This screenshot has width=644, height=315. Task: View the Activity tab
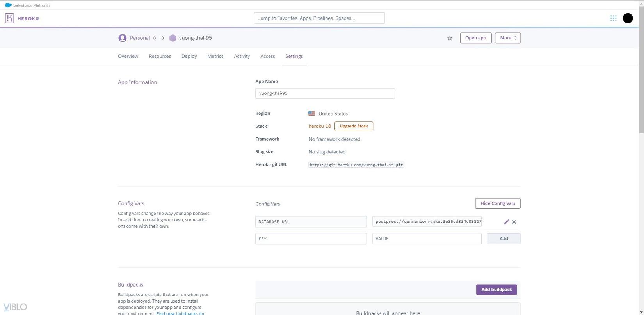tap(242, 56)
